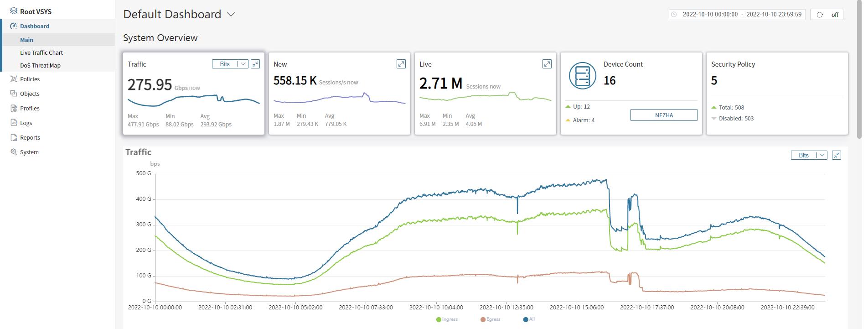Open Bits dropdown above Traffic chart
The height and width of the screenshot is (329, 868).
click(x=809, y=155)
